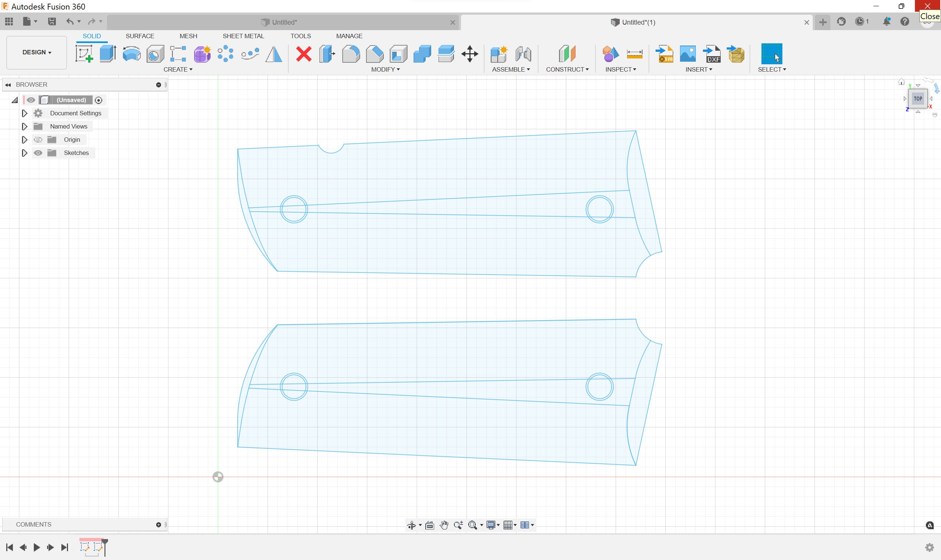The width and height of the screenshot is (941, 560).
Task: Activate the Pan tool in navigation bar
Action: (x=444, y=525)
